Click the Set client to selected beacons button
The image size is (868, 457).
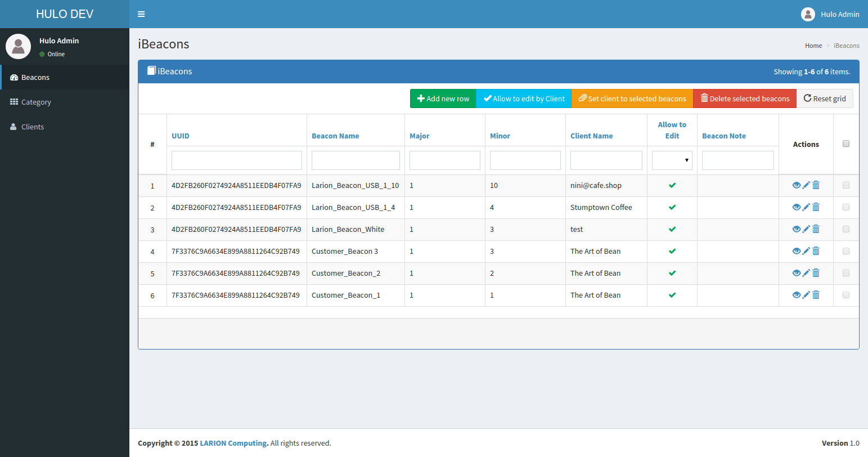[x=632, y=98]
